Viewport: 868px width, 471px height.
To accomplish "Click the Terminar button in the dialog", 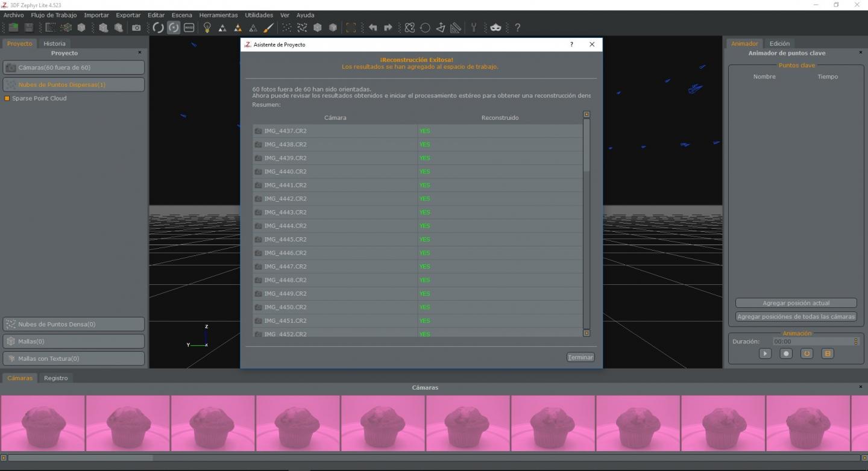I will (580, 357).
